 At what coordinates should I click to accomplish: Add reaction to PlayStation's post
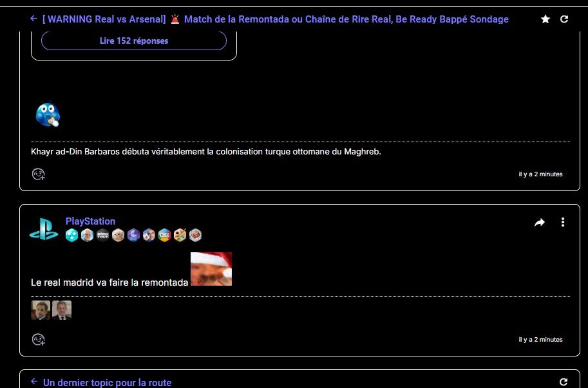pyautogui.click(x=38, y=340)
